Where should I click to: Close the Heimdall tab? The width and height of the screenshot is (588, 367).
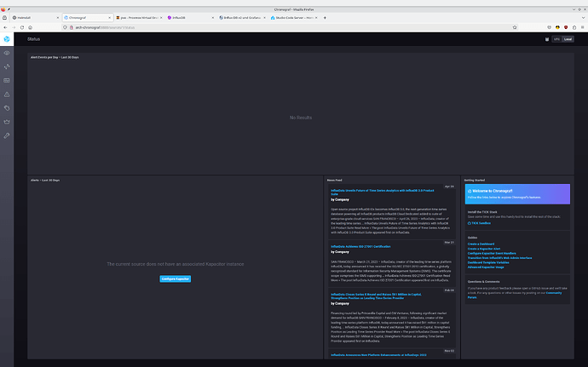[x=58, y=18]
